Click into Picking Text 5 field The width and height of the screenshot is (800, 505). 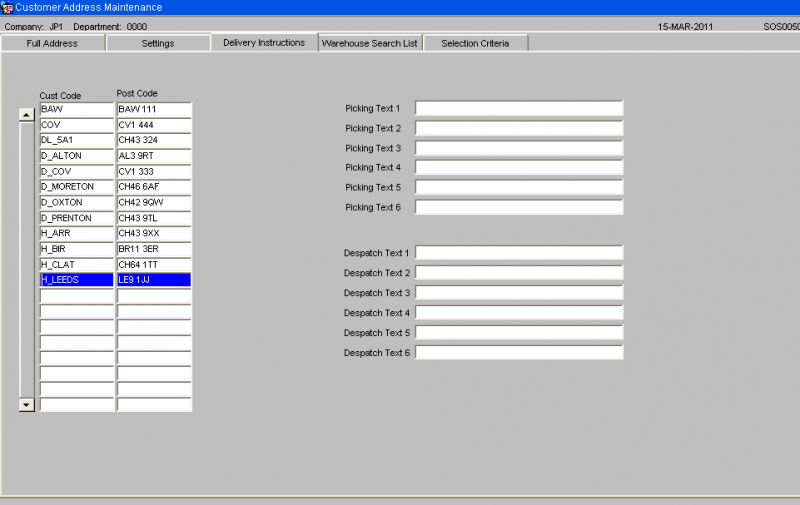(x=519, y=187)
